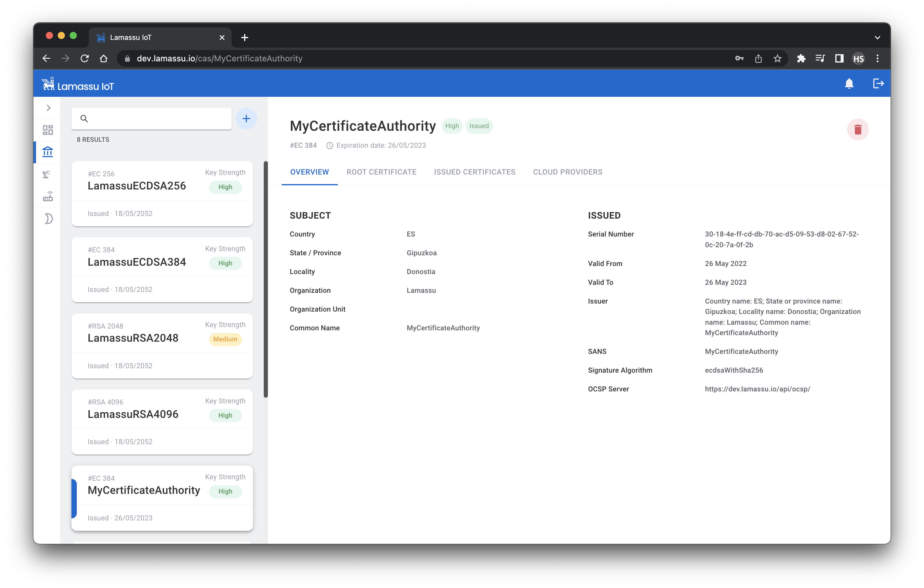Image resolution: width=924 pixels, height=588 pixels.
Task: Switch to the Root Certificate tab
Action: [x=381, y=172]
